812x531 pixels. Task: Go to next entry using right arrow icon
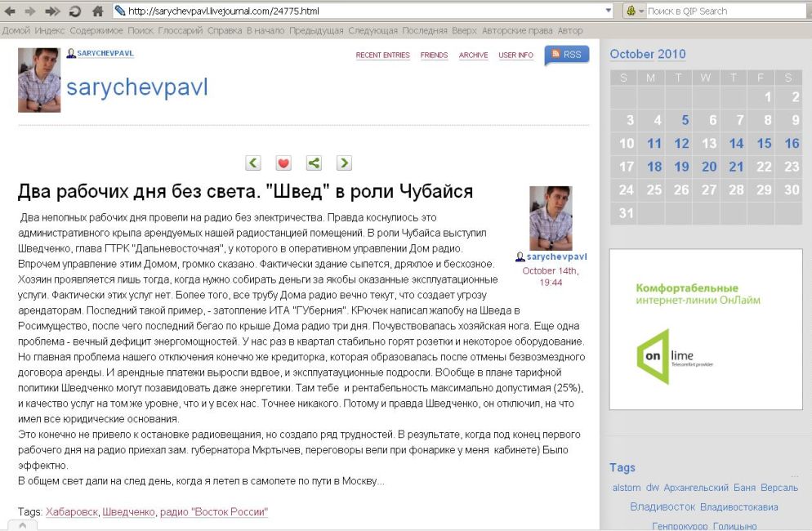pos(344,163)
